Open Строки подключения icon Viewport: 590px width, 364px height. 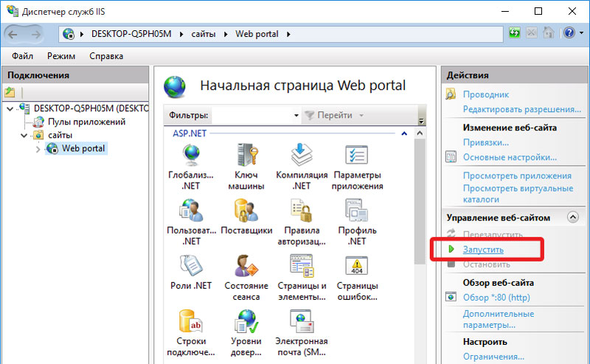click(191, 321)
